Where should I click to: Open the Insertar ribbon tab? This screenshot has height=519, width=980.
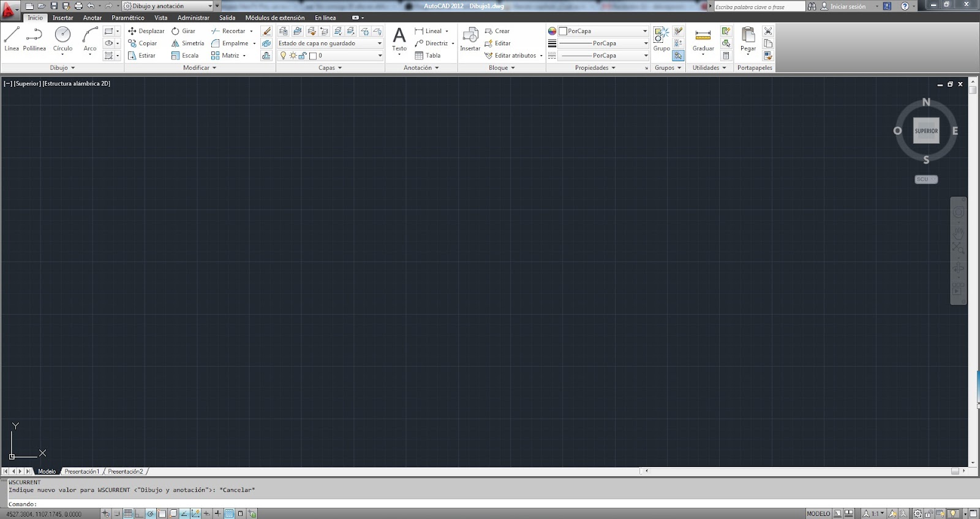click(x=62, y=18)
